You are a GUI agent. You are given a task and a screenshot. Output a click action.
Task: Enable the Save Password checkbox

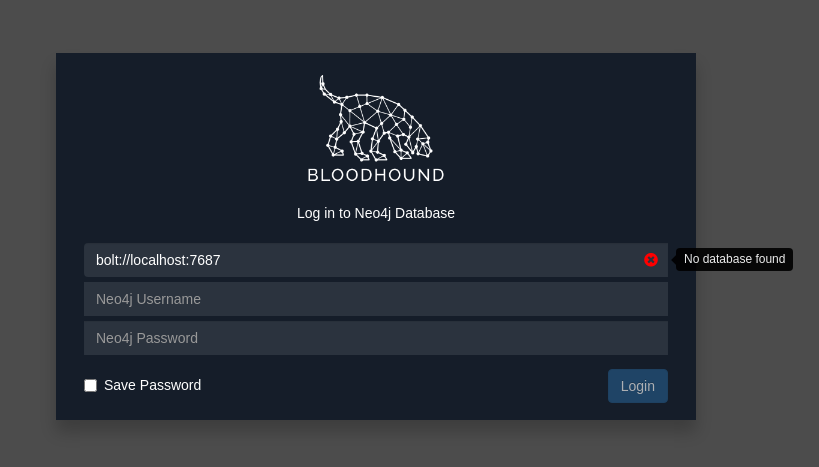coord(91,385)
